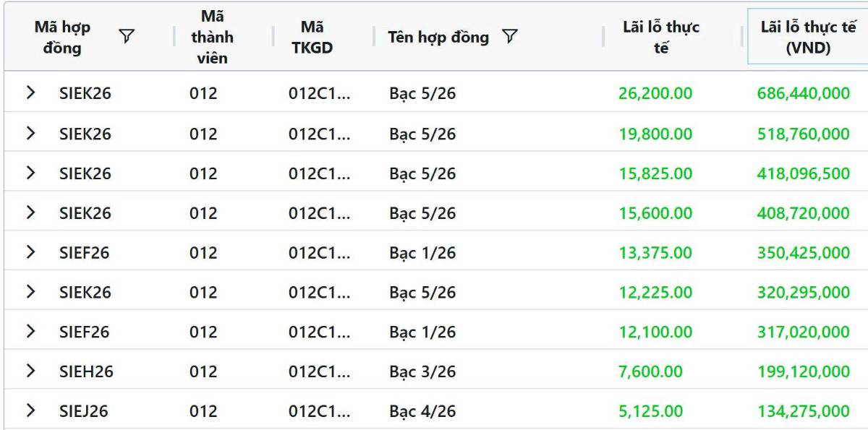Expand the row with profit 15,825.00

click(30, 173)
